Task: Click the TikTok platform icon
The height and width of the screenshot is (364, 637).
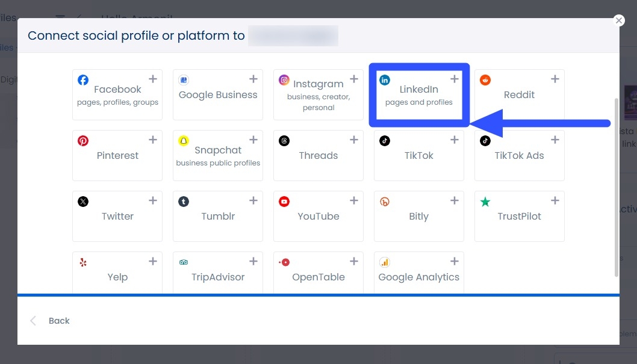Action: pyautogui.click(x=384, y=140)
